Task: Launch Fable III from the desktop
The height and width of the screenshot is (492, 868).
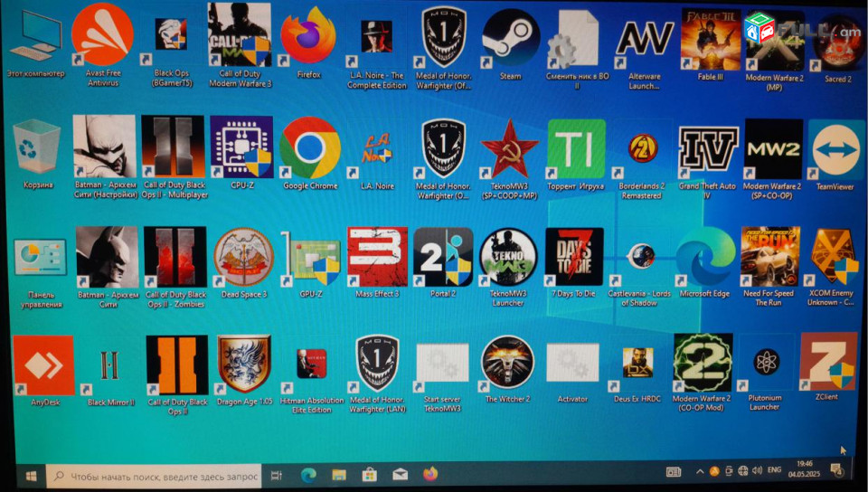Action: [711, 39]
